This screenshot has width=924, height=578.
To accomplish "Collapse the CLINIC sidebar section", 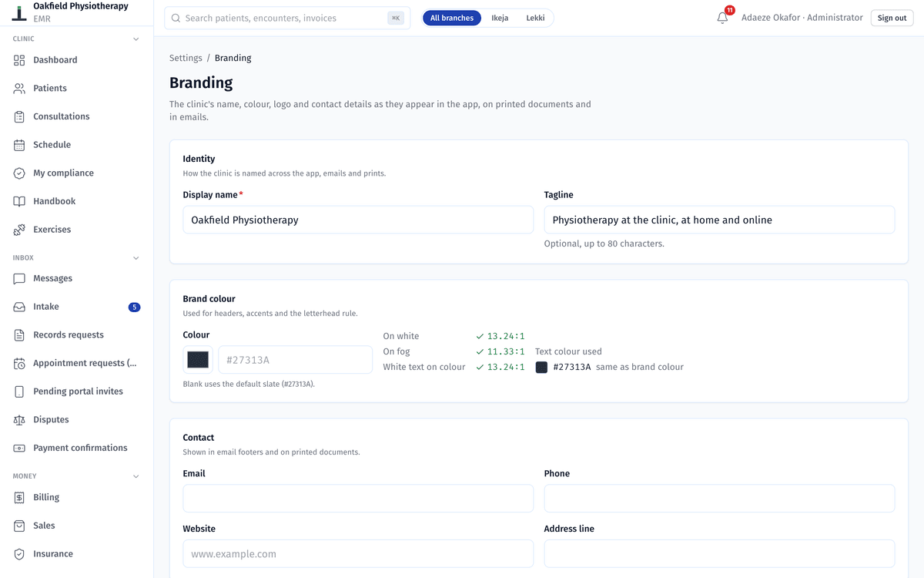I will tap(136, 39).
